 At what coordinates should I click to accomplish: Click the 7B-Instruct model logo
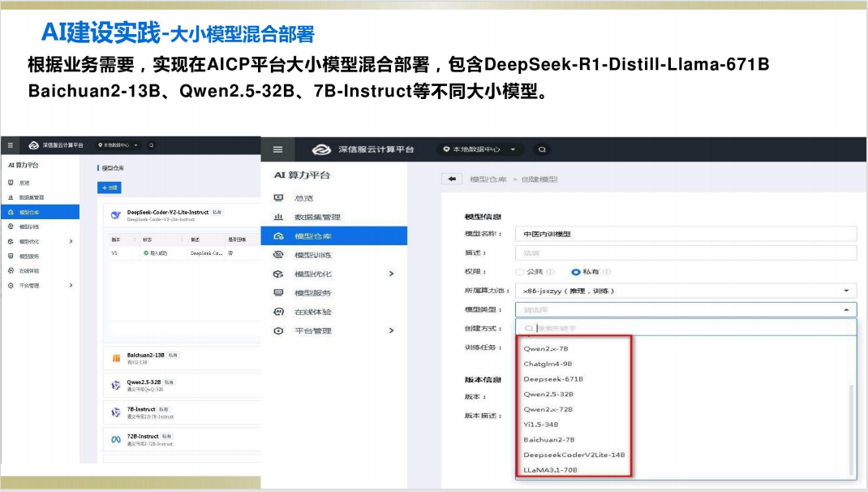pyautogui.click(x=116, y=412)
